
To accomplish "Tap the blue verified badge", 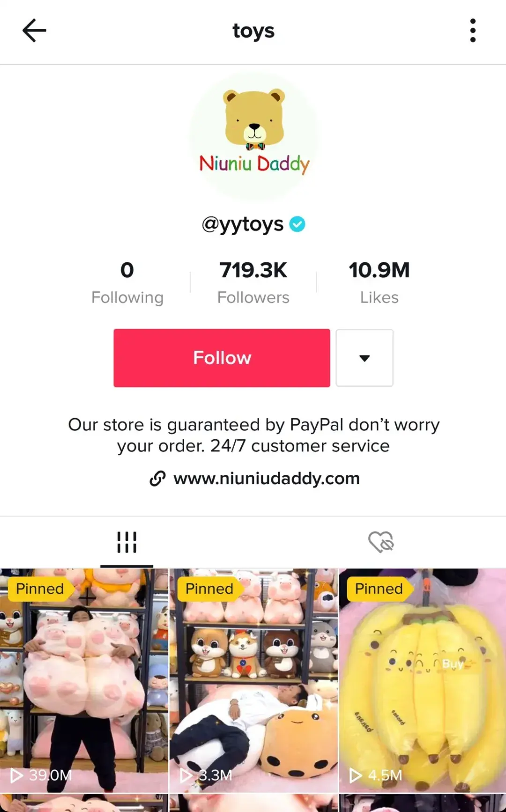I will click(297, 224).
